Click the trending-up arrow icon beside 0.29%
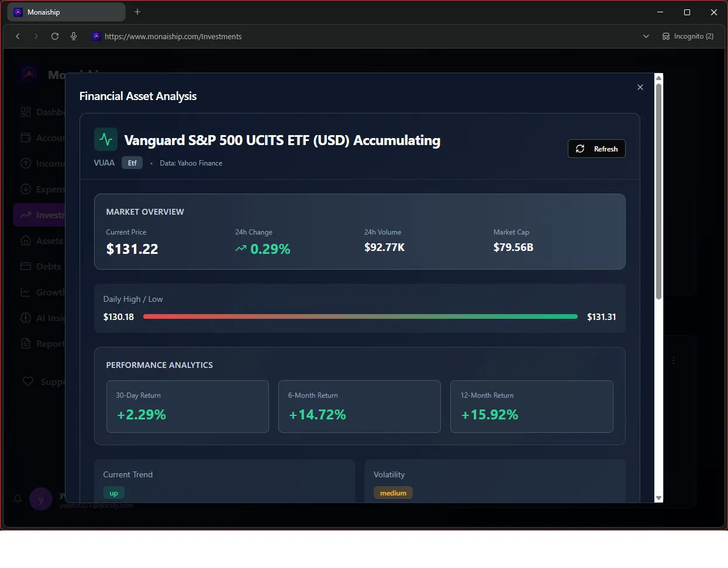Image resolution: width=728 pixels, height=568 pixels. pos(241,249)
